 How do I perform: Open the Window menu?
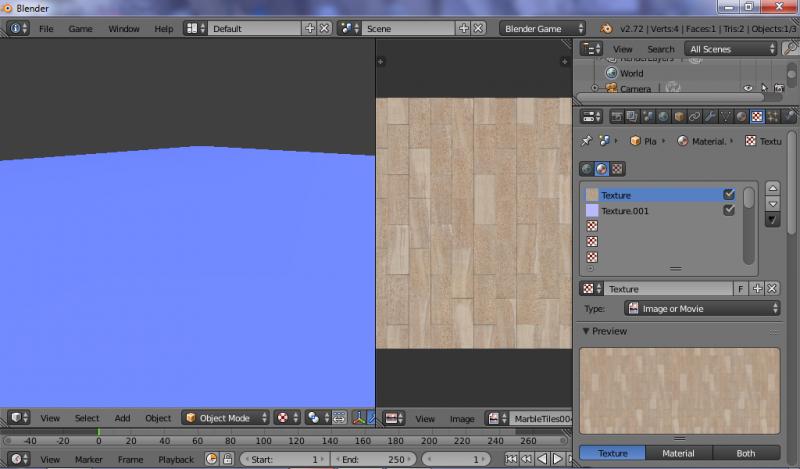click(x=124, y=28)
